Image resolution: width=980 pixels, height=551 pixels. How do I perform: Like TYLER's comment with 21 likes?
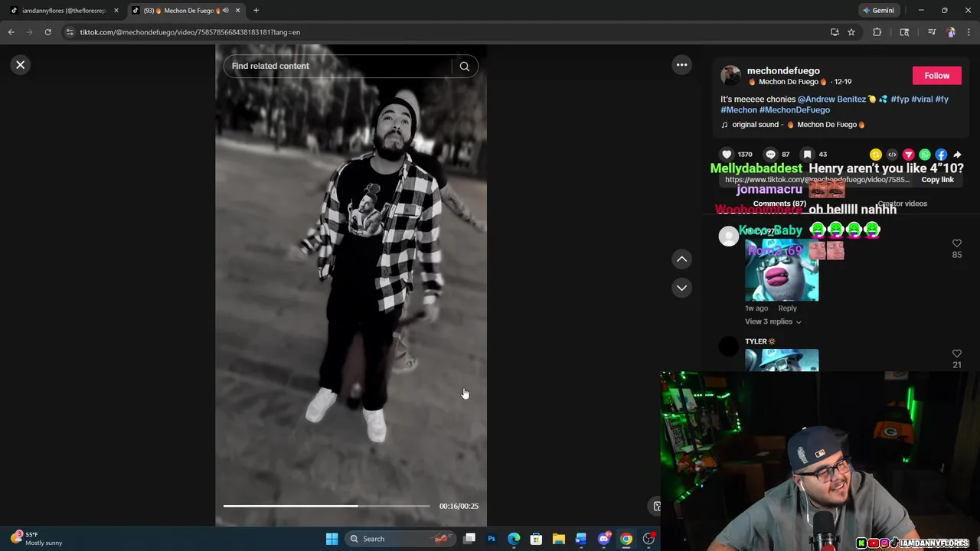point(956,354)
